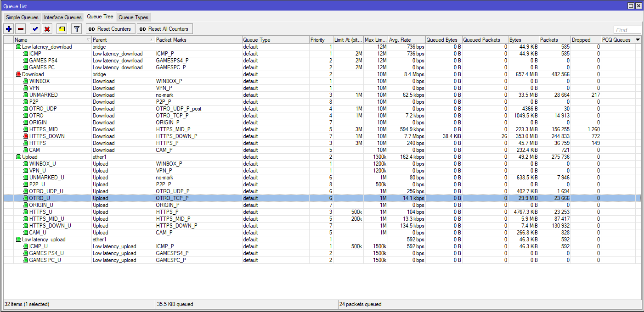The height and width of the screenshot is (312, 644).
Task: Sort by the Packet Marks column header
Action: point(198,40)
